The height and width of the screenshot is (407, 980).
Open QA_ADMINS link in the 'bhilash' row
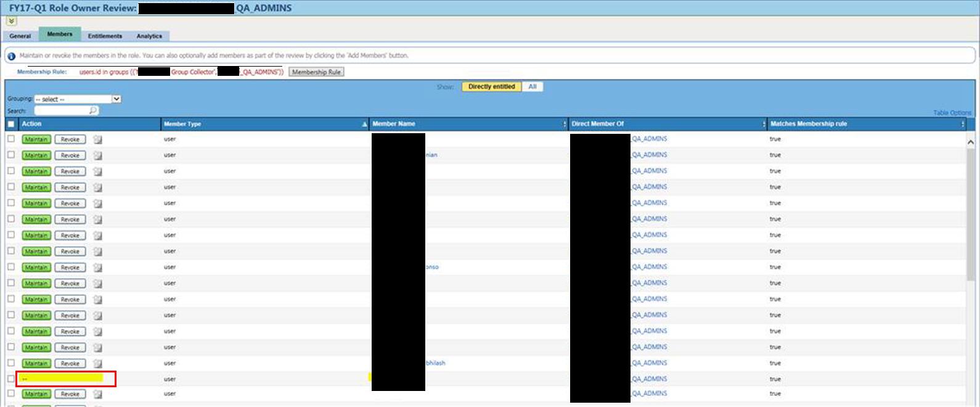point(650,363)
